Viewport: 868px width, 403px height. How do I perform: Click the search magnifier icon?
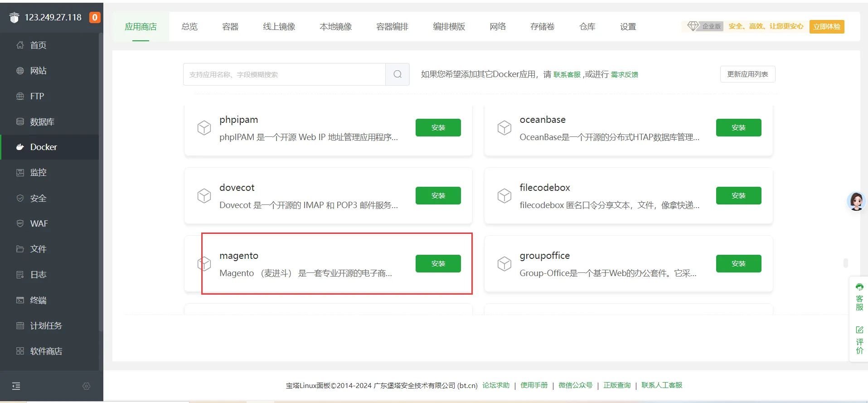coord(398,74)
